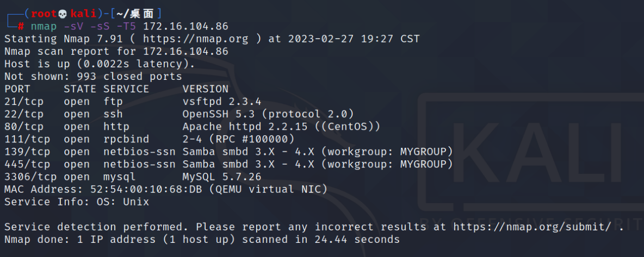Click the VERSION column header
The image size is (644, 257).
pyautogui.click(x=206, y=89)
